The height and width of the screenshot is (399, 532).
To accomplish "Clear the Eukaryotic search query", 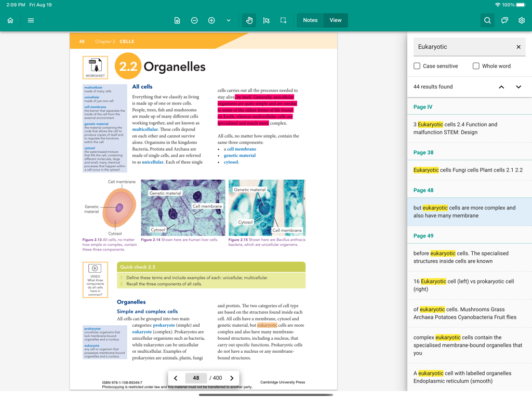I will click(518, 47).
